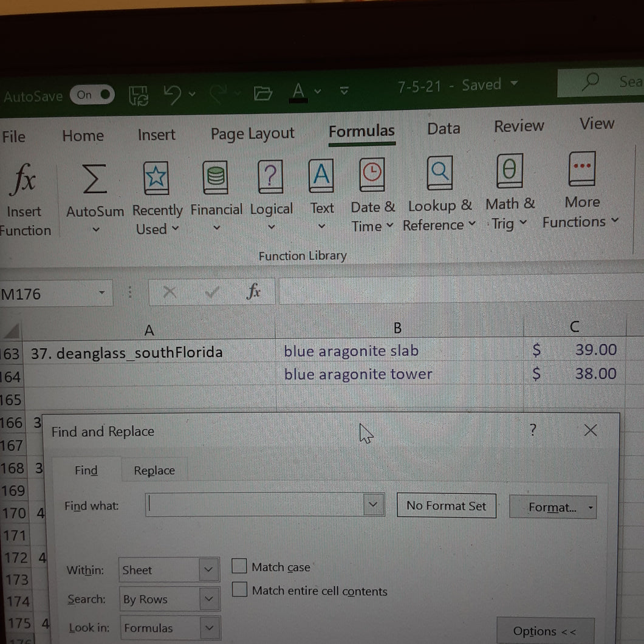
Task: Click the AutoSum sigma icon
Action: [94, 178]
